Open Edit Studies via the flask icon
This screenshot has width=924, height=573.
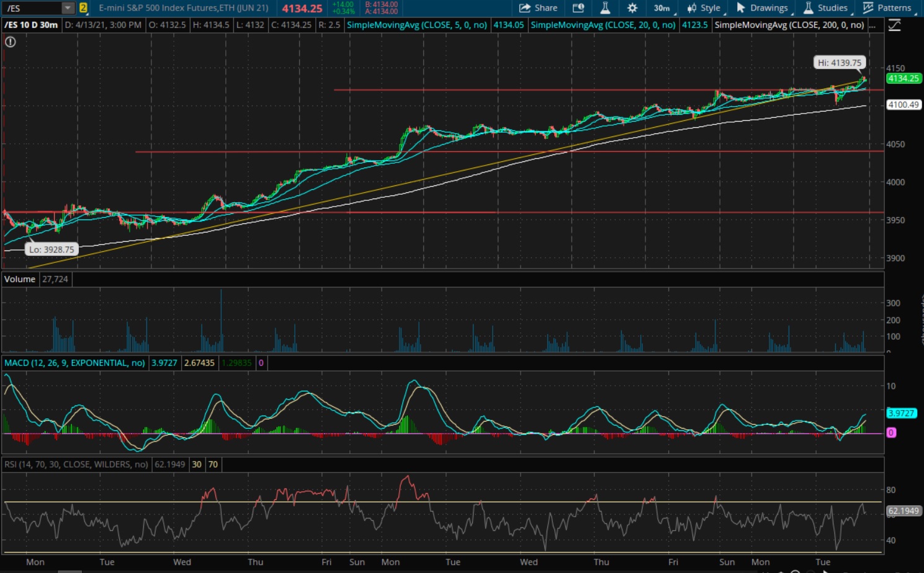[605, 8]
